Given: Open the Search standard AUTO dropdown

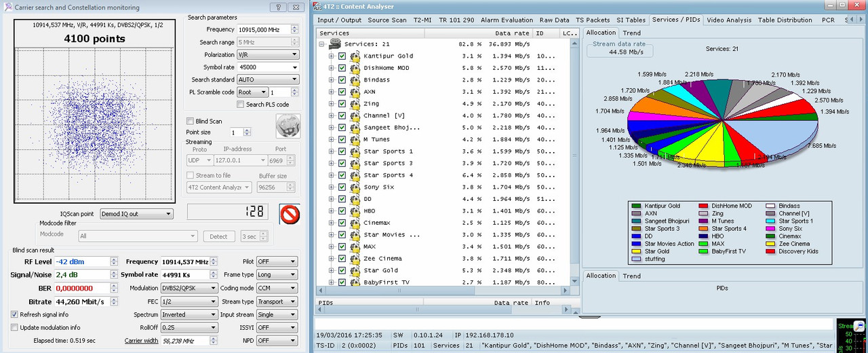Looking at the screenshot, I should click(267, 79).
